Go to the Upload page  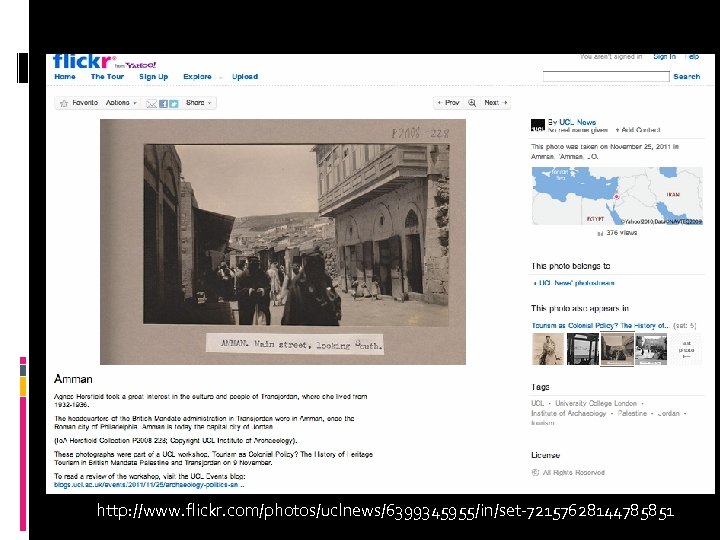245,77
